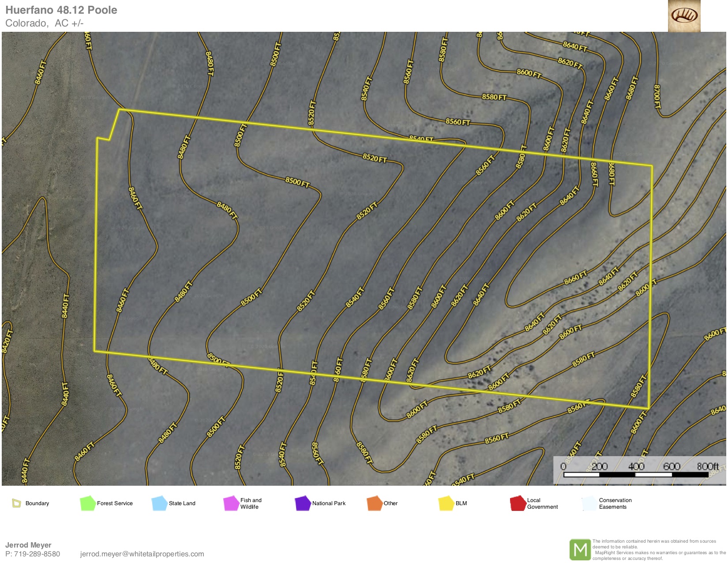Click the Jerrod Meyer agent name

tap(28, 545)
